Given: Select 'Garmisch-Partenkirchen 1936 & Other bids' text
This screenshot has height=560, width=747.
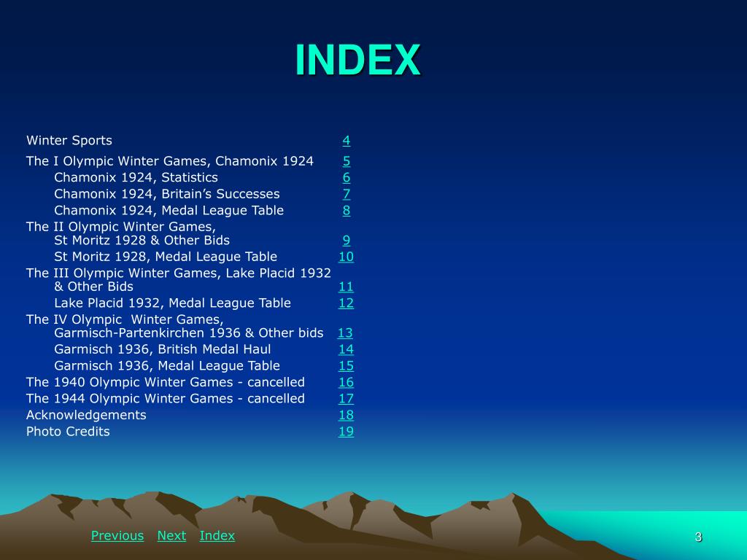Looking at the screenshot, I should pos(189,332).
